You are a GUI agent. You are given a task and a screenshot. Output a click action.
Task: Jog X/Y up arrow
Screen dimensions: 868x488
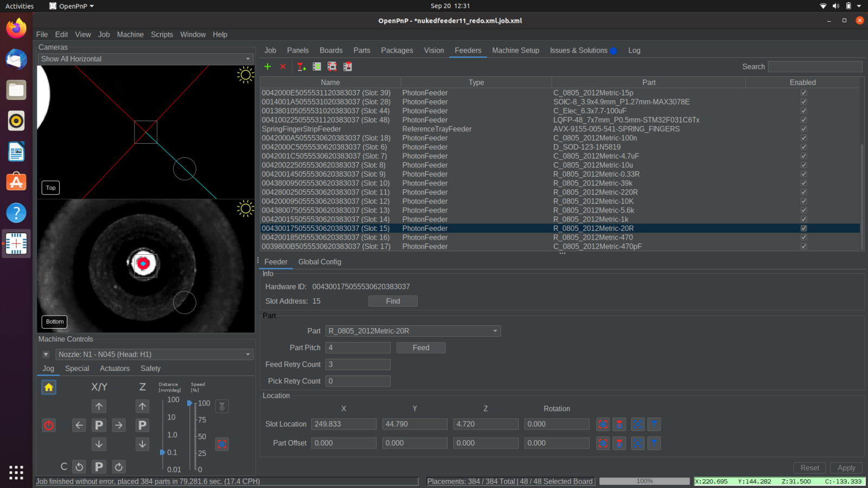(x=99, y=406)
